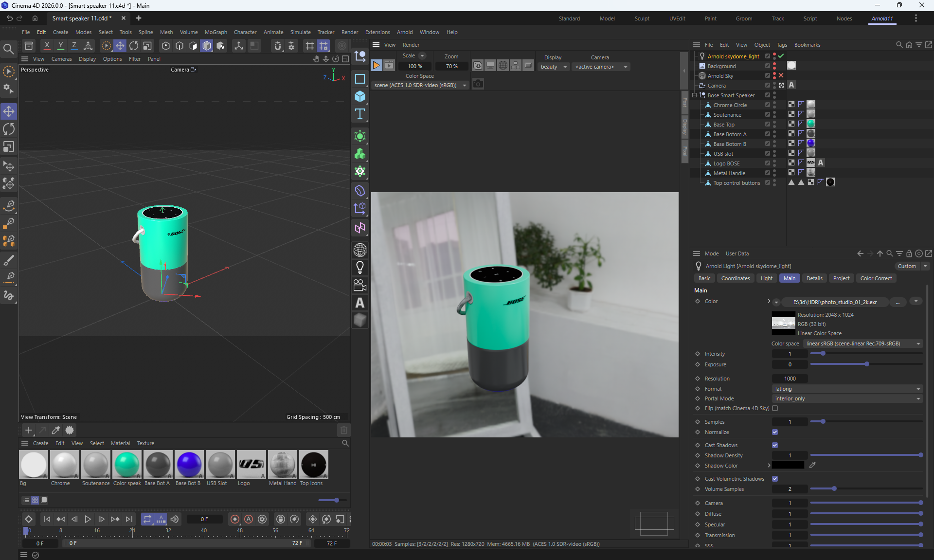This screenshot has height=560, width=934.
Task: Play the animation forward
Action: (88, 519)
